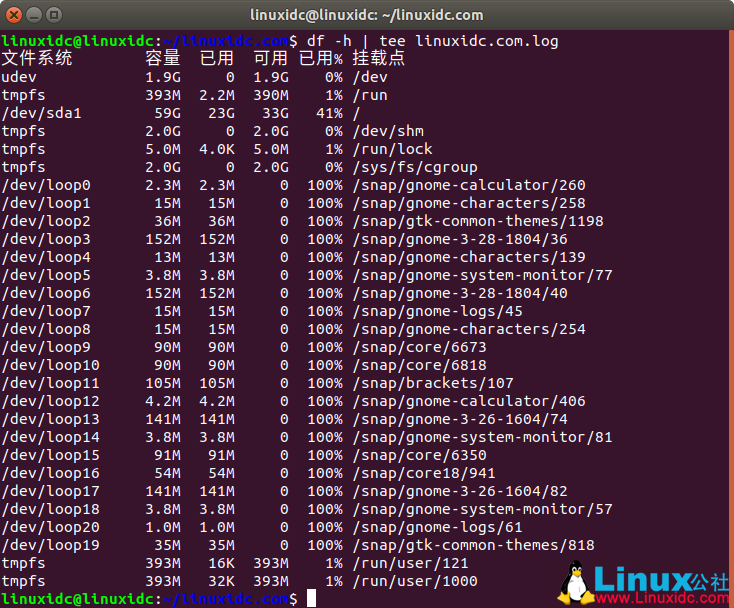The width and height of the screenshot is (734, 608).
Task: Click /snap/gtk-common-themes/1198 path
Action: [x=478, y=221]
